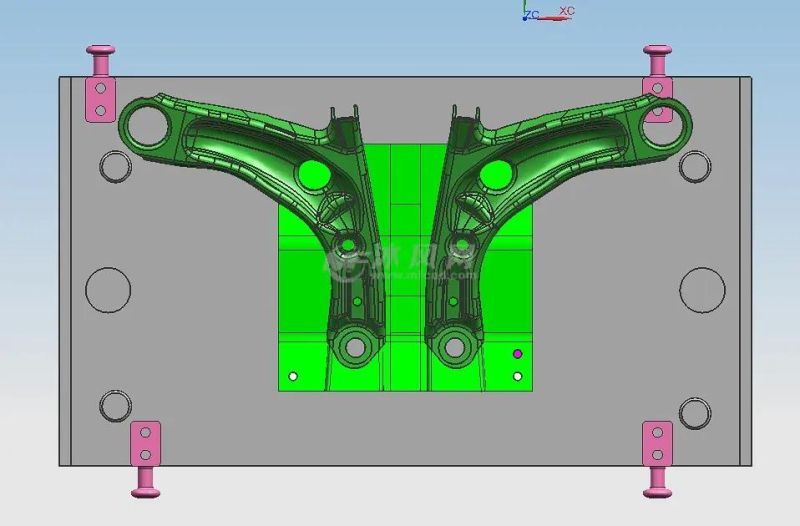Click the large middle-right hole in gray plate

pos(702,289)
